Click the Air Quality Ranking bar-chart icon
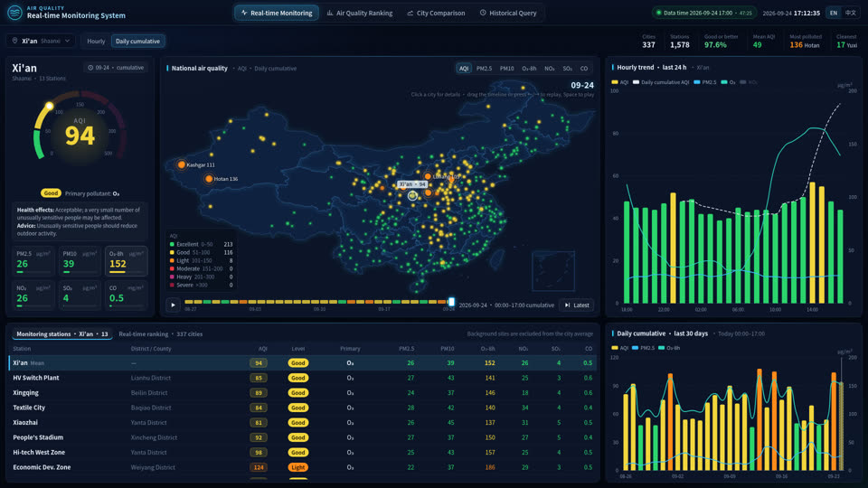The width and height of the screenshot is (868, 488). pos(330,13)
